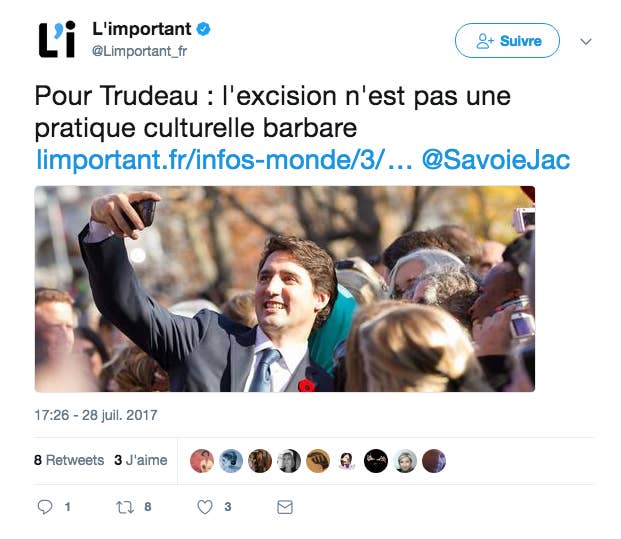Screen dimensions: 621x539
Task: Retweet using the retweet arrows icon
Action: click(125, 507)
